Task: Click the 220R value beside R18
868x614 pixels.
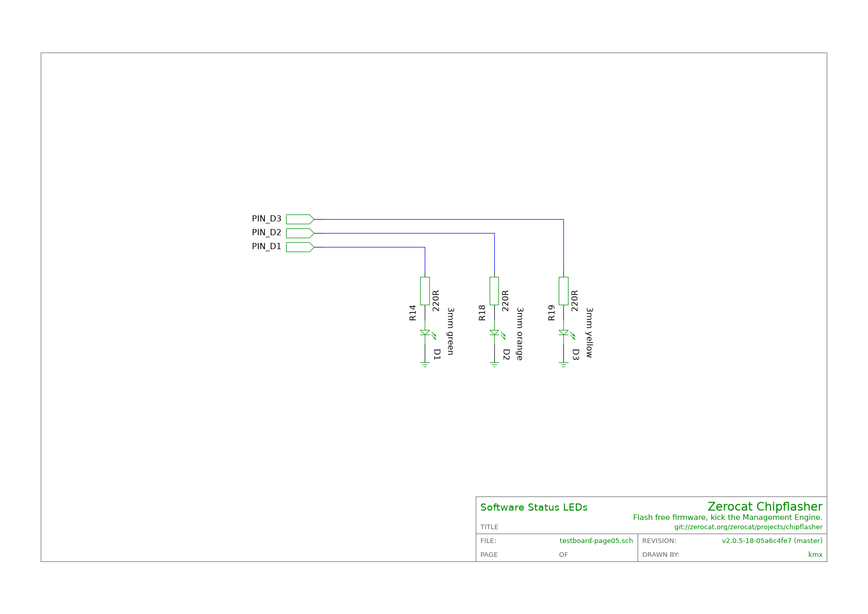Action: (506, 301)
